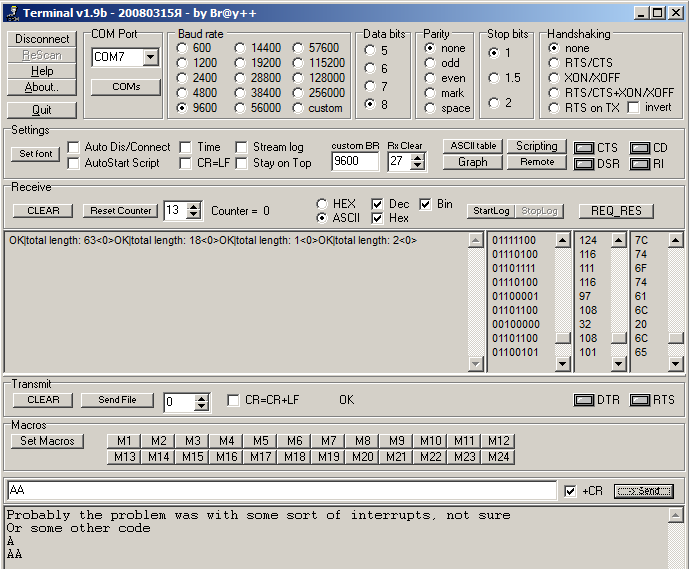Clear the Transmit window
This screenshot has width=689, height=569.
(43, 400)
